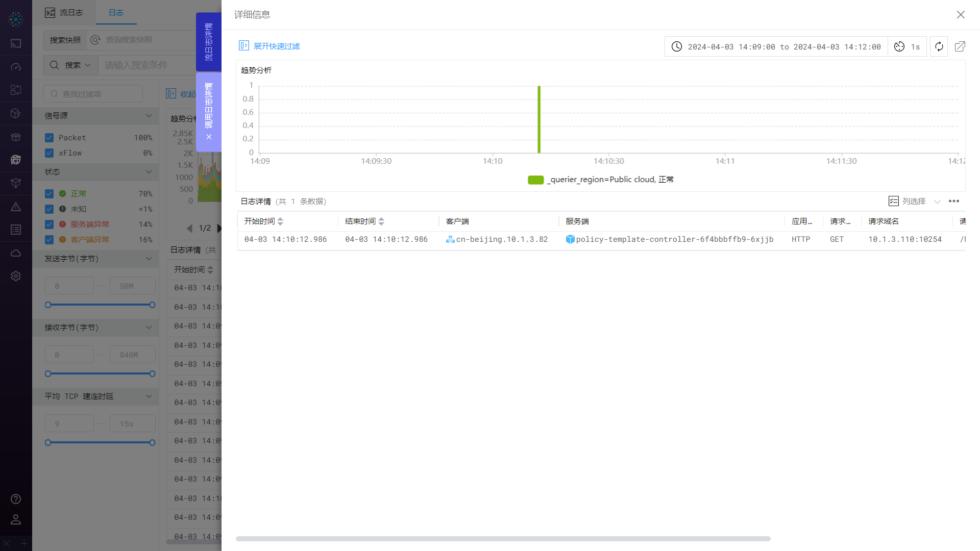Open the 列选择 column selection dropdown
980x551 pixels.
(914, 201)
